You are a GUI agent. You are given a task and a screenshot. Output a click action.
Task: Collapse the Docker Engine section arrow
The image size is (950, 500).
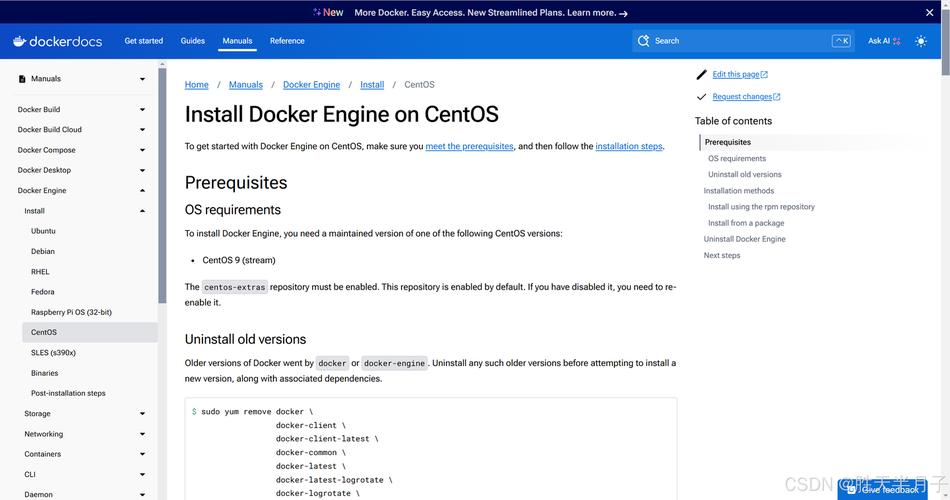pyautogui.click(x=142, y=191)
